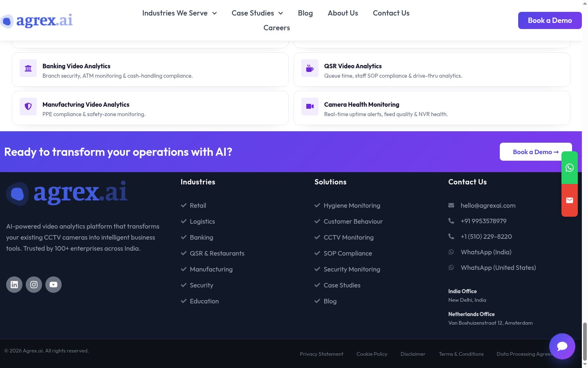Viewport: 588px width, 368px height.
Task: Open the QSR & Restaurants link
Action: [x=217, y=254]
